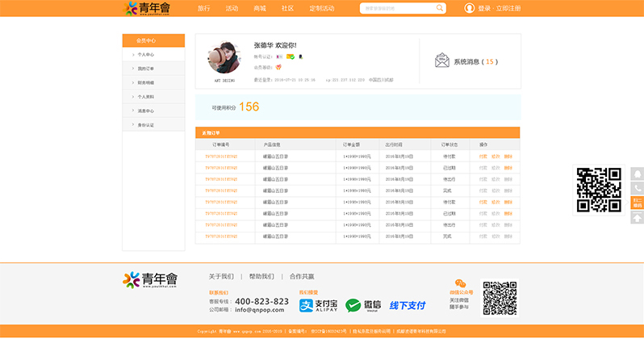Select 定制活动 in the top navigation
Image resolution: width=644 pixels, height=339 pixels.
click(x=321, y=8)
